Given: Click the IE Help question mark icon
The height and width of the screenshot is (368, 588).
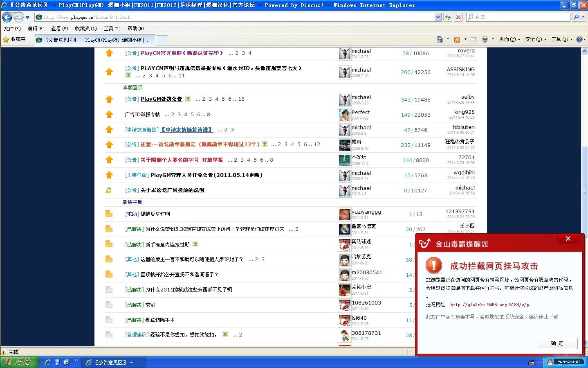Looking at the screenshot, I should 579,39.
